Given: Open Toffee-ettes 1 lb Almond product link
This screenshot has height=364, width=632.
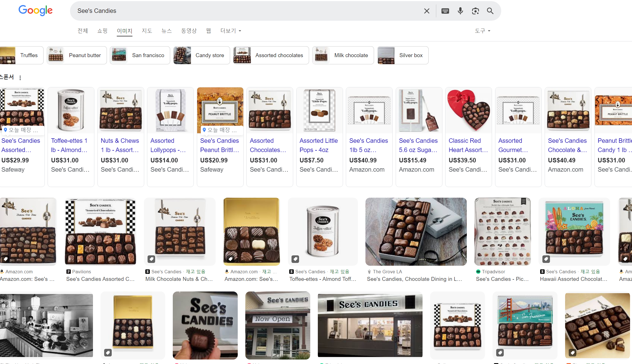Looking at the screenshot, I should click(x=69, y=145).
